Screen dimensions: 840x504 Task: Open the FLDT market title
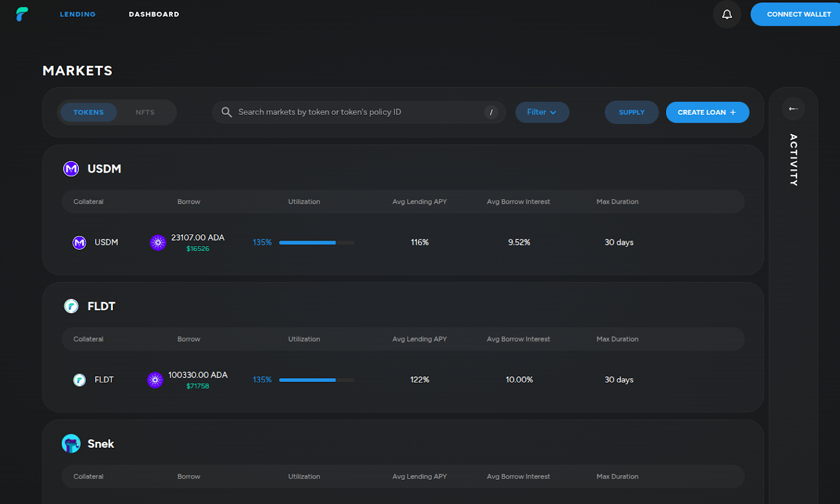point(101,306)
